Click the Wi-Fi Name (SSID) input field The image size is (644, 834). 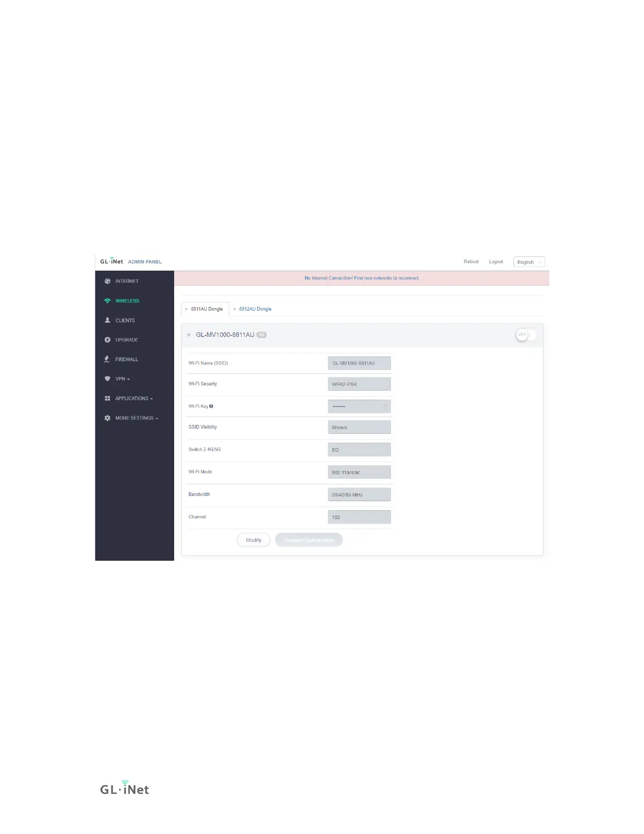click(359, 363)
